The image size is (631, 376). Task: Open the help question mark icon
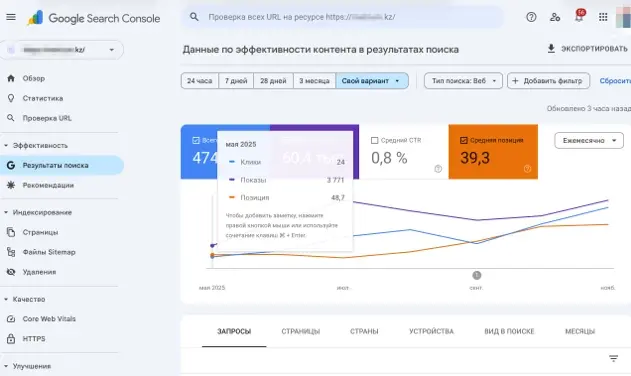(x=531, y=17)
